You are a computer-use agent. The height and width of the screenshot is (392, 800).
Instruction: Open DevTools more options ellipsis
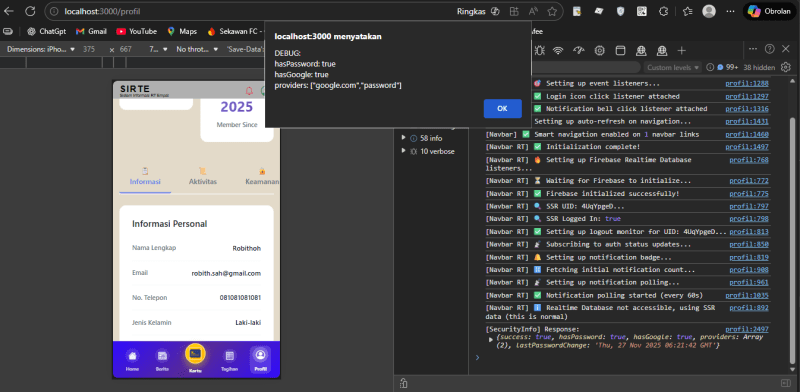tap(753, 48)
